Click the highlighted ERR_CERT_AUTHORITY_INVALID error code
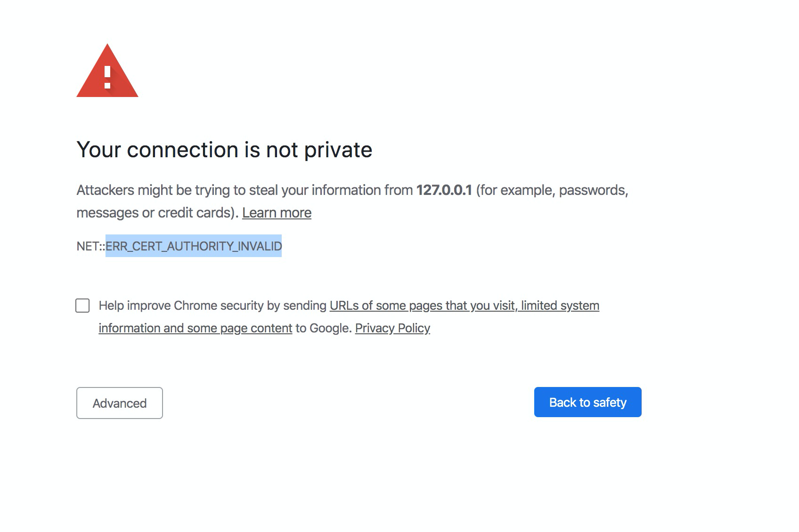The image size is (799, 532). [x=194, y=246]
